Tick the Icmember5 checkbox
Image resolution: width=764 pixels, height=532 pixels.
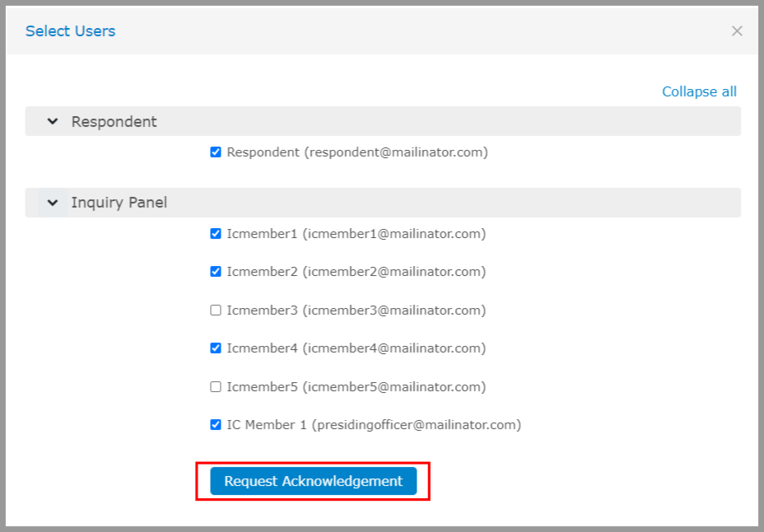(x=216, y=387)
